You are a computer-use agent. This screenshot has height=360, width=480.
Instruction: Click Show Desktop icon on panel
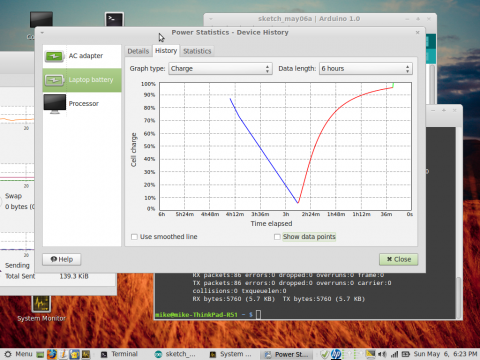(40, 354)
